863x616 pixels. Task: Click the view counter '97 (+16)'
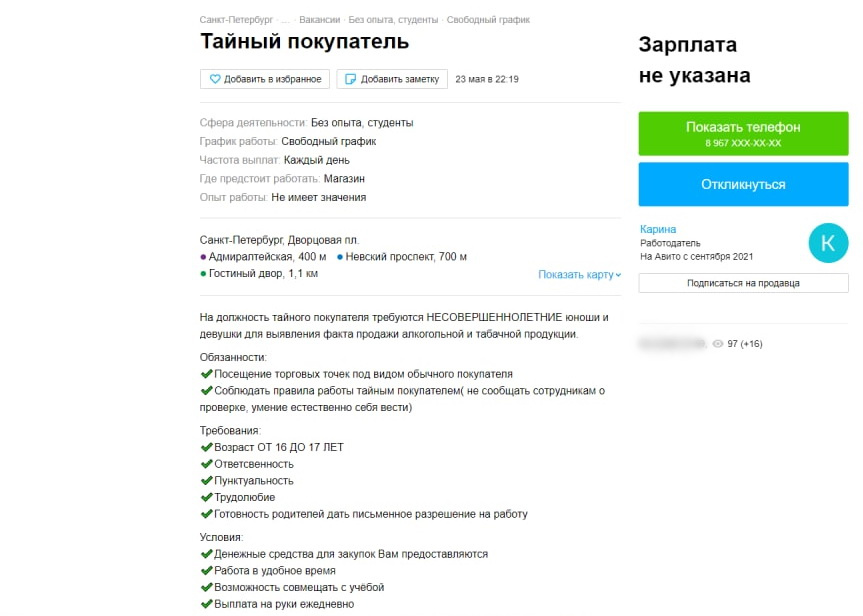pyautogui.click(x=744, y=344)
